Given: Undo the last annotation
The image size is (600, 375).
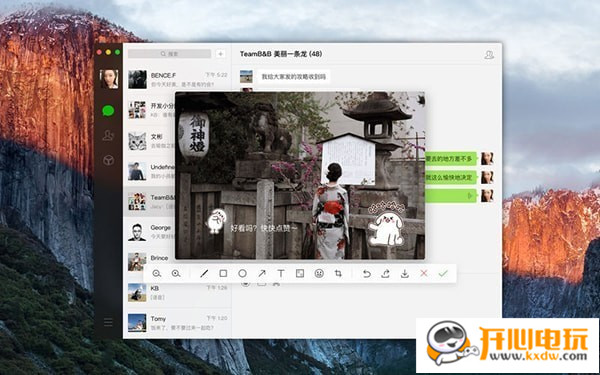Looking at the screenshot, I should click(x=367, y=274).
